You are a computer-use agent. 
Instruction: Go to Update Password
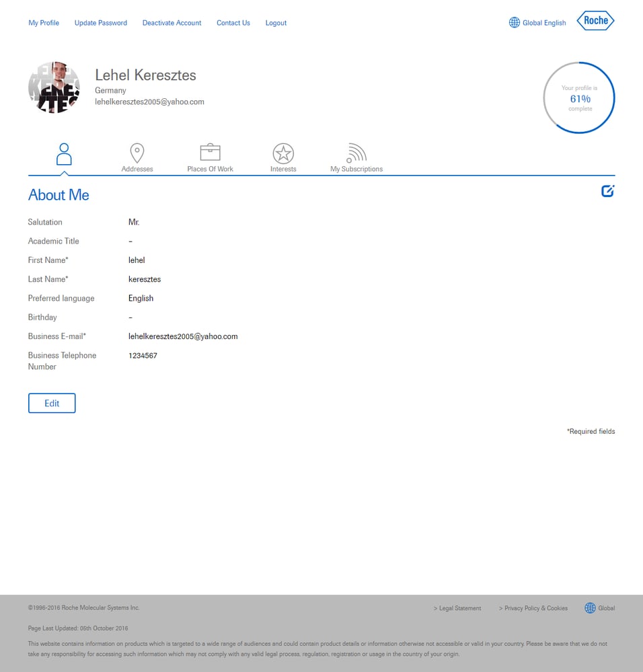pyautogui.click(x=101, y=23)
